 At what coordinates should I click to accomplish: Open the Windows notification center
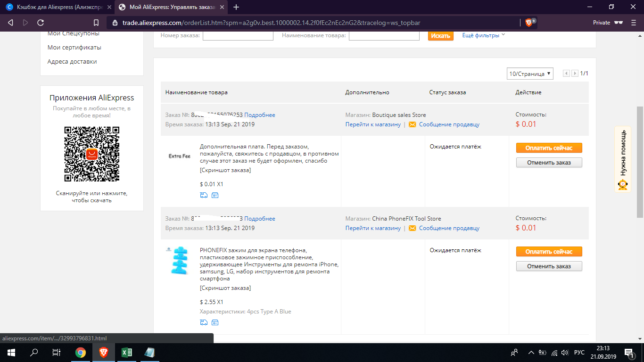point(629,353)
